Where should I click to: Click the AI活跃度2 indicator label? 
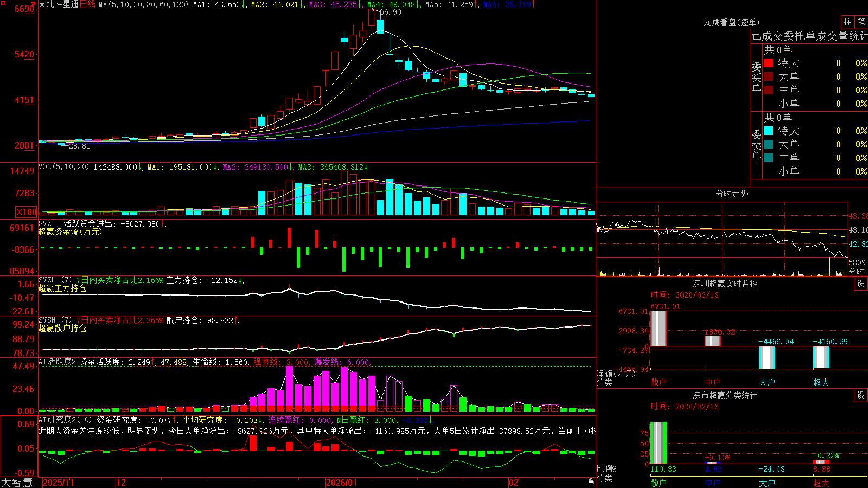point(58,362)
